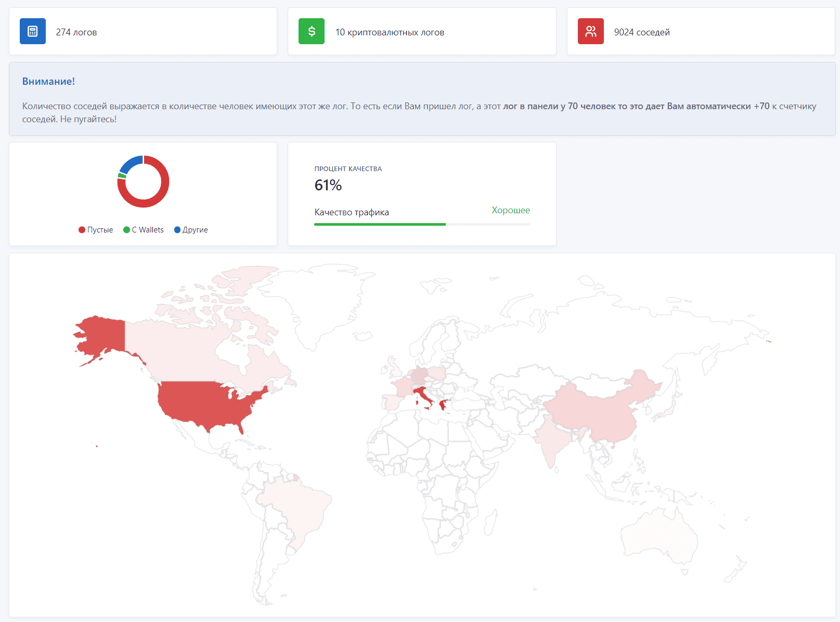Click the green dot beside C Wallets
The height and width of the screenshot is (622, 840).
click(126, 230)
